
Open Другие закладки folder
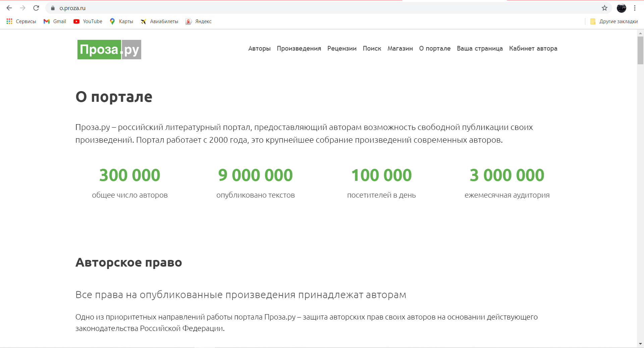pyautogui.click(x=614, y=21)
